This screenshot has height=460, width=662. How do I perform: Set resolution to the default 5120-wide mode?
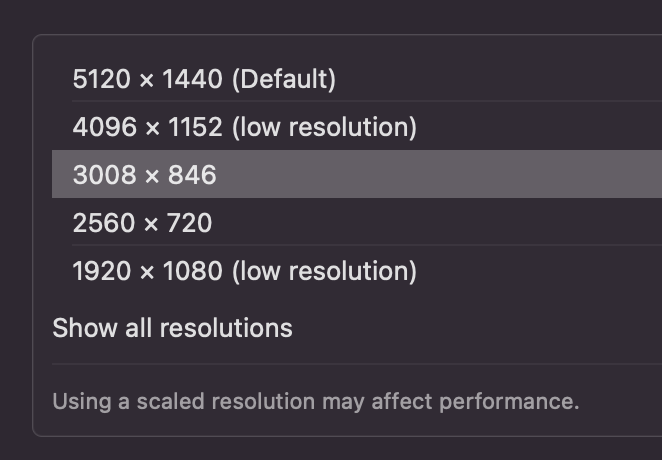[x=204, y=79]
